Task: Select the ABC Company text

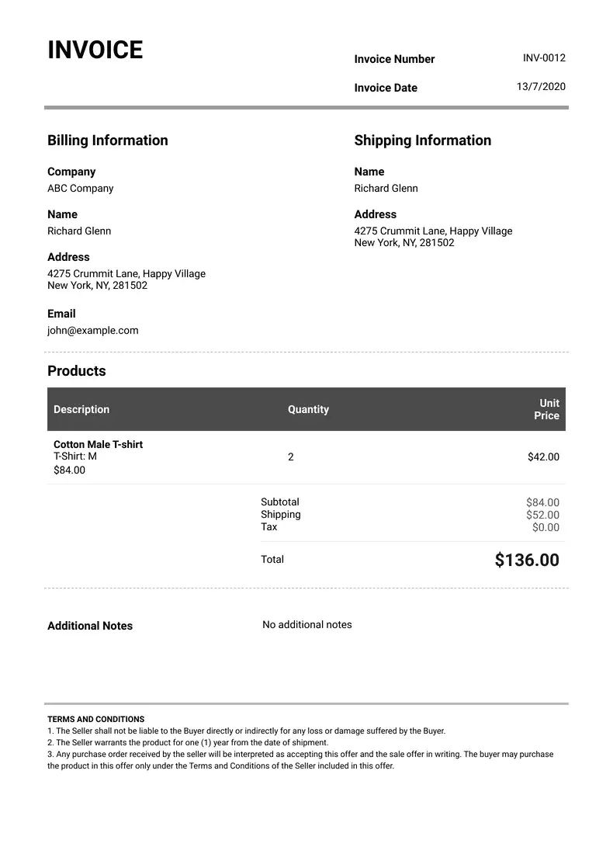Action: 80,189
